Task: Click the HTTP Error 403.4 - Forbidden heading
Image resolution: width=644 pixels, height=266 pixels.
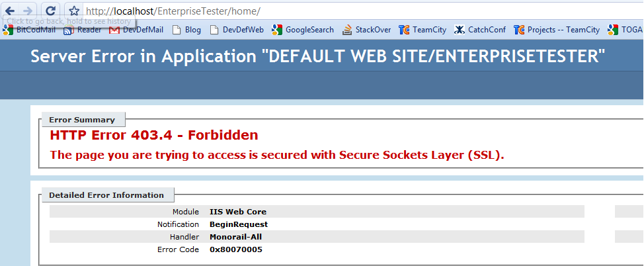Action: point(154,136)
